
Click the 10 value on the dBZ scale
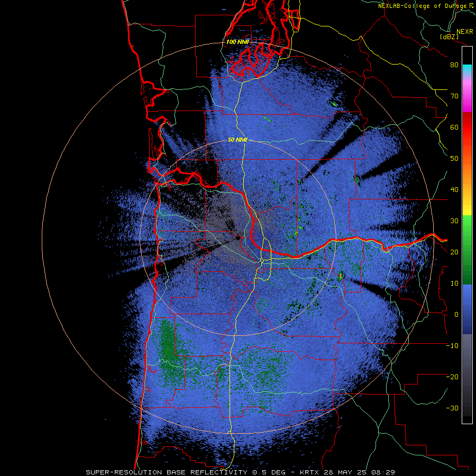tap(454, 283)
